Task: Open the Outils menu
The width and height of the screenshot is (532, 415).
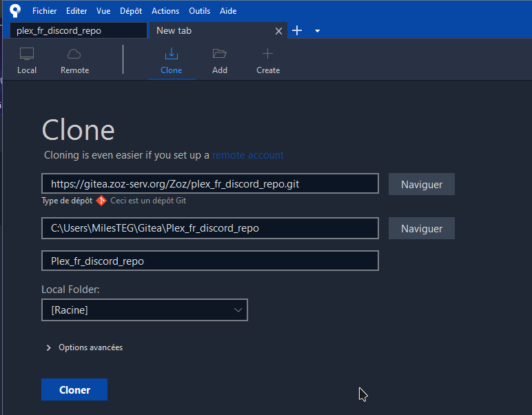Action: 200,11
